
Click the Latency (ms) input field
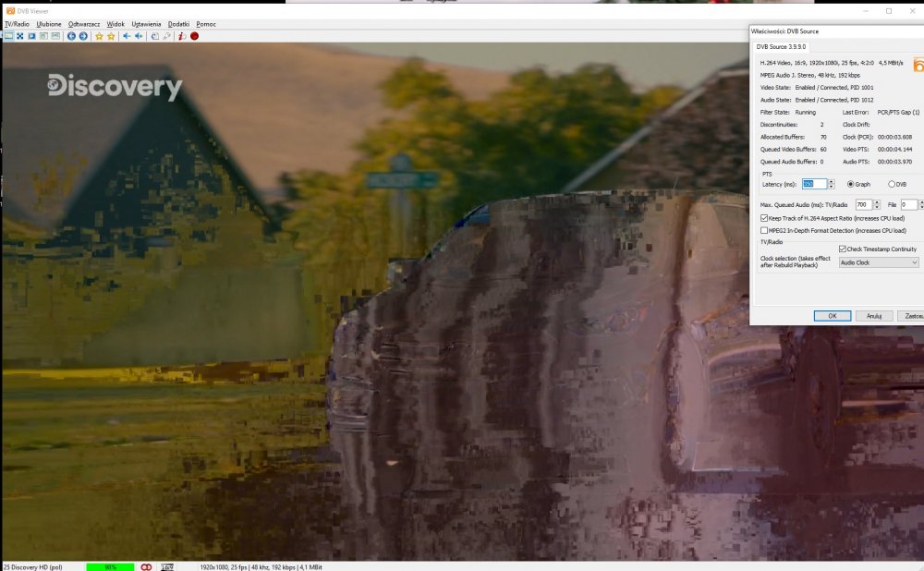tap(814, 184)
